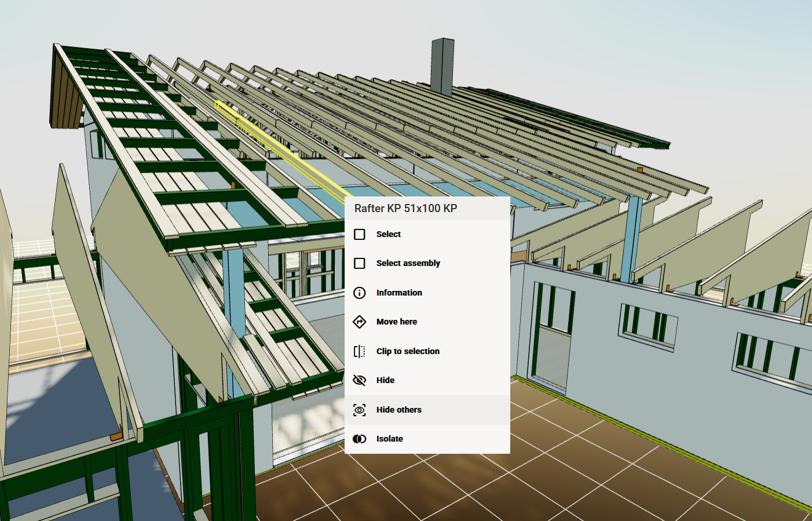Click the crossed-out eye Hide icon
812x521 pixels.
[x=359, y=380]
